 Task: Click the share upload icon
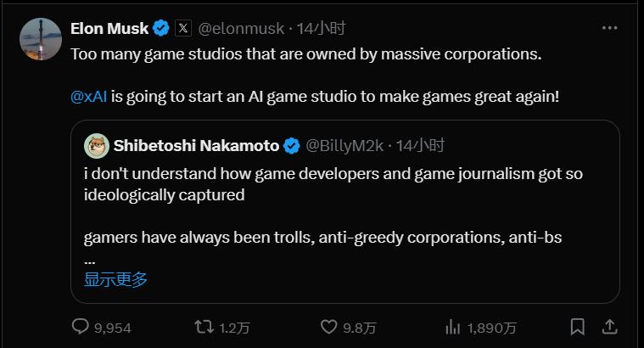[608, 327]
